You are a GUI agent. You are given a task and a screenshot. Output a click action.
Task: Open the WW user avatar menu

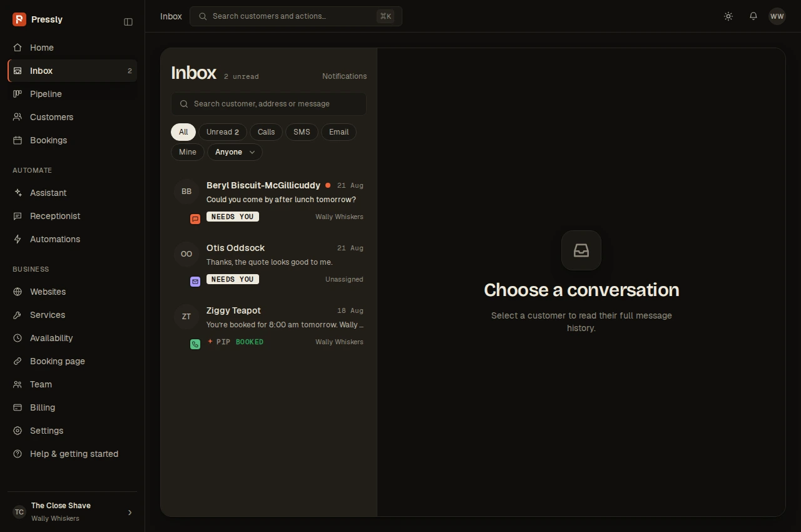pyautogui.click(x=777, y=16)
